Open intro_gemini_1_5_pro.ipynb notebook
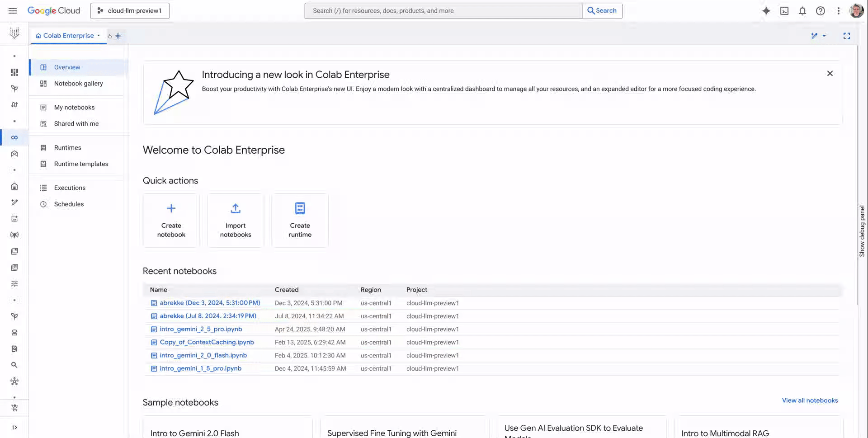The width and height of the screenshot is (868, 438). (200, 368)
